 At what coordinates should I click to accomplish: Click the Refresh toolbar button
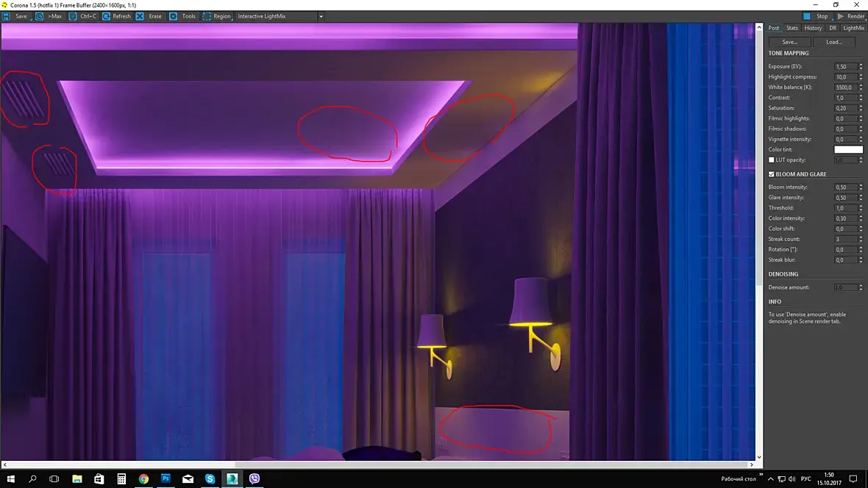tap(117, 16)
